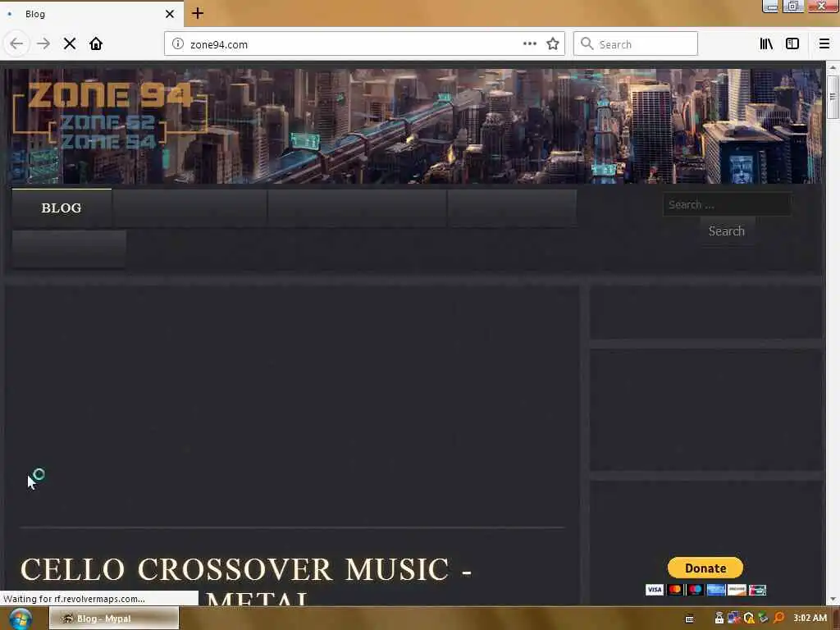Show site information for zone94.com
The image size is (840, 630).
[x=178, y=44]
